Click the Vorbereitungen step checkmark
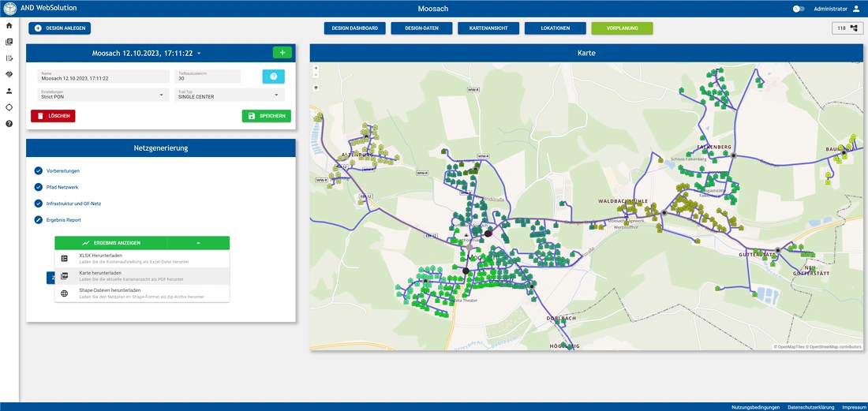The height and width of the screenshot is (411, 868). [38, 170]
